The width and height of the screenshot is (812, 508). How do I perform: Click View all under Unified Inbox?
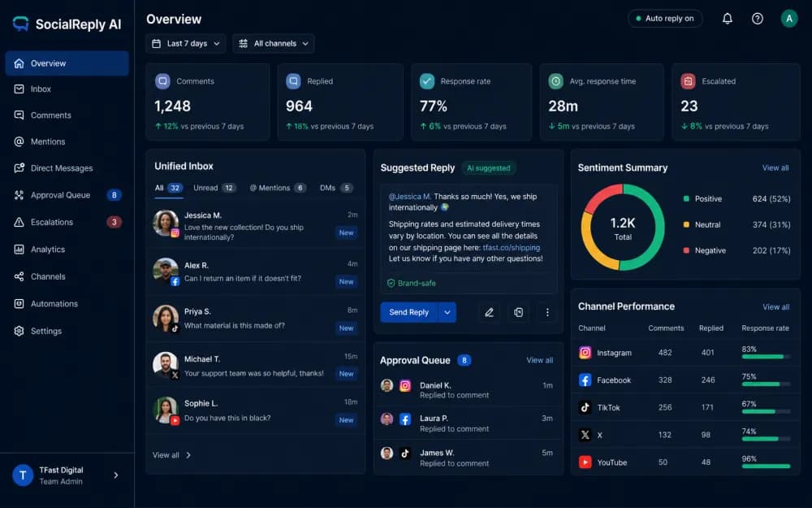[x=166, y=455]
